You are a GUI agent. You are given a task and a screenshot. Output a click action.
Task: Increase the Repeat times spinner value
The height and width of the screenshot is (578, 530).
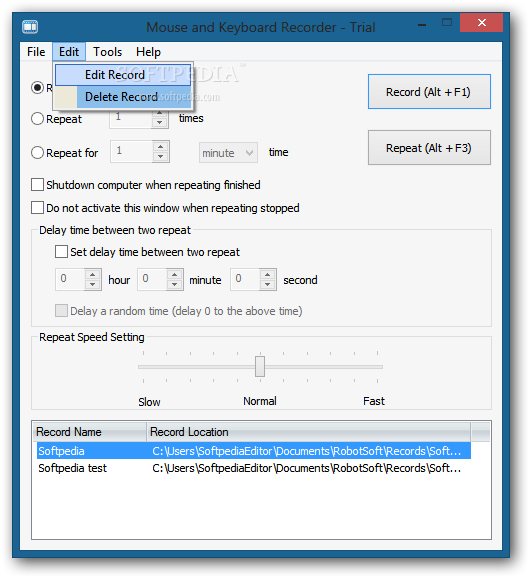click(x=160, y=113)
